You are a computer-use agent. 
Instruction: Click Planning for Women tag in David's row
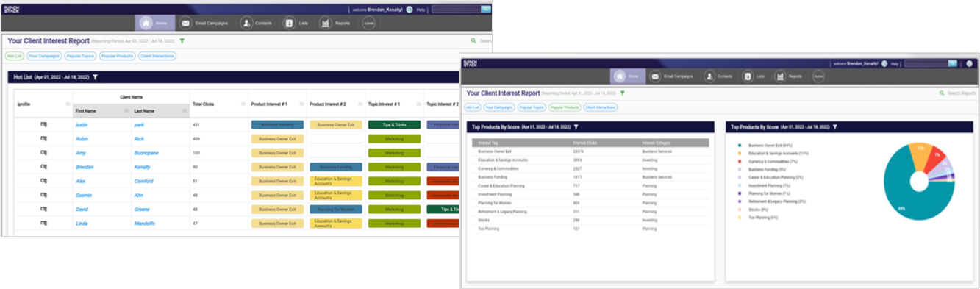coord(335,210)
